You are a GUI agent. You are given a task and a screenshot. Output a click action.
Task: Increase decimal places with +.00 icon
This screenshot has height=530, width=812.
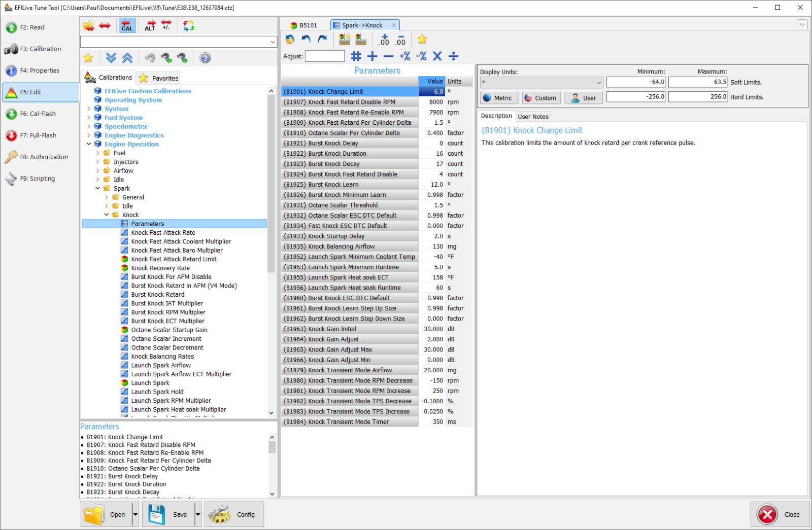384,40
